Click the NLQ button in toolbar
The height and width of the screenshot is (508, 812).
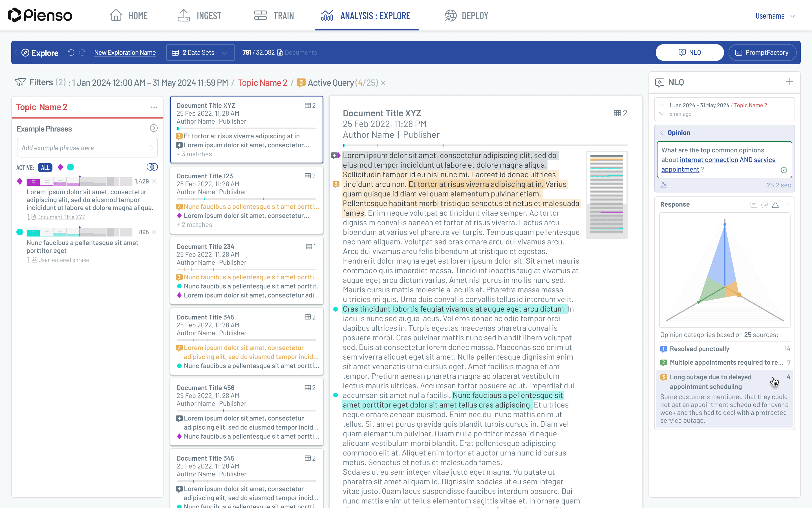click(x=690, y=52)
